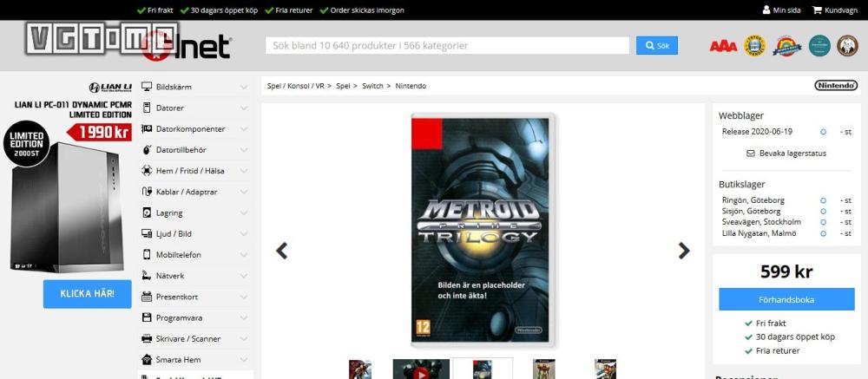
Task: Click the Lagring hard drive icon
Action: [x=147, y=213]
